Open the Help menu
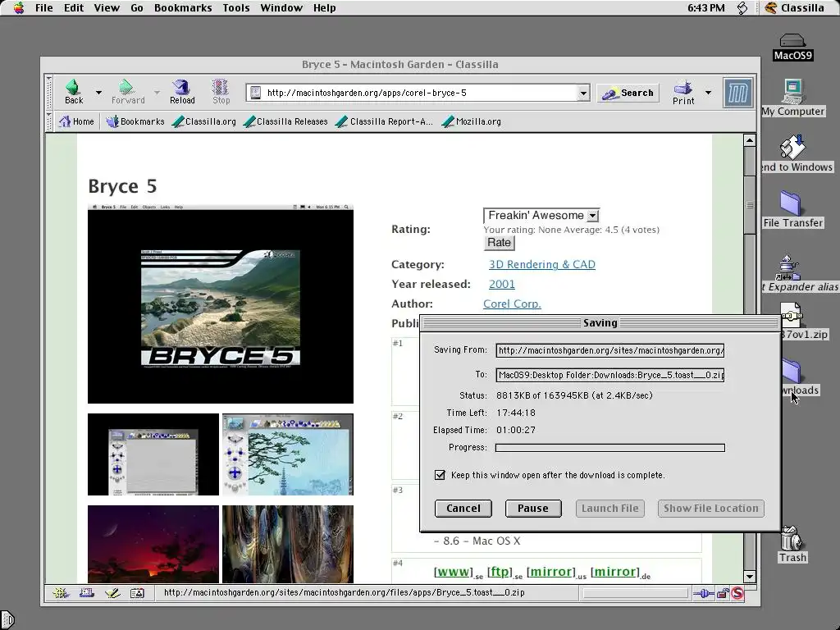The height and width of the screenshot is (630, 840). pos(324,8)
